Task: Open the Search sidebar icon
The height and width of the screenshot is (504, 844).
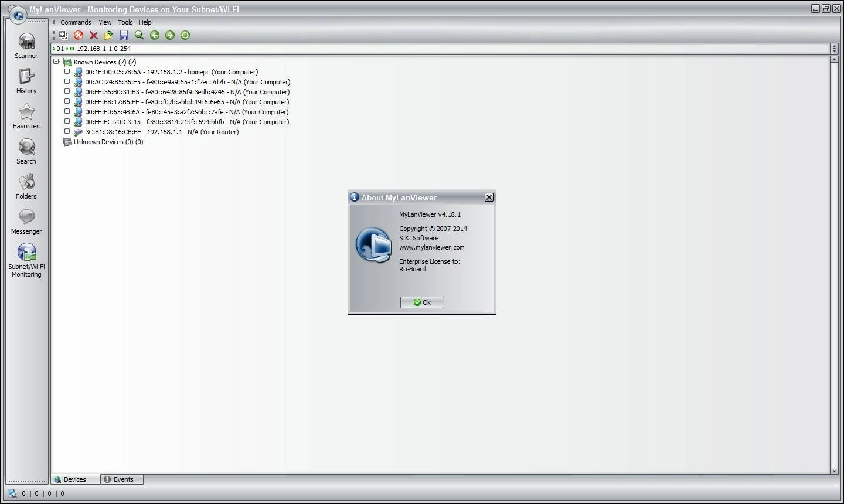Action: tap(26, 147)
